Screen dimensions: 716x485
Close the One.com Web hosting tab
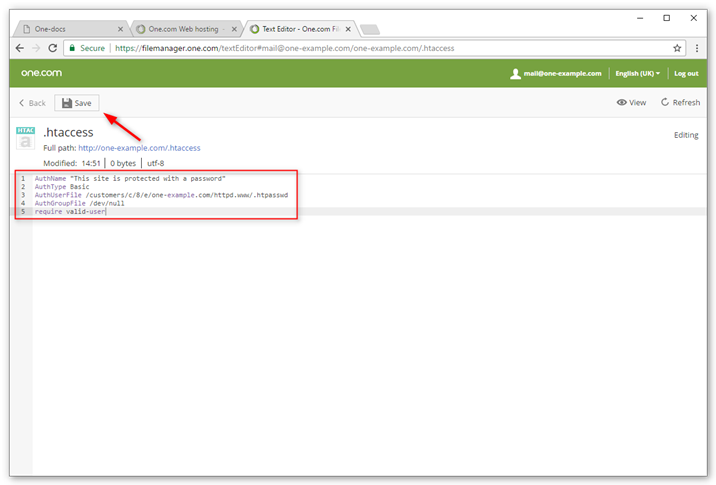point(234,29)
